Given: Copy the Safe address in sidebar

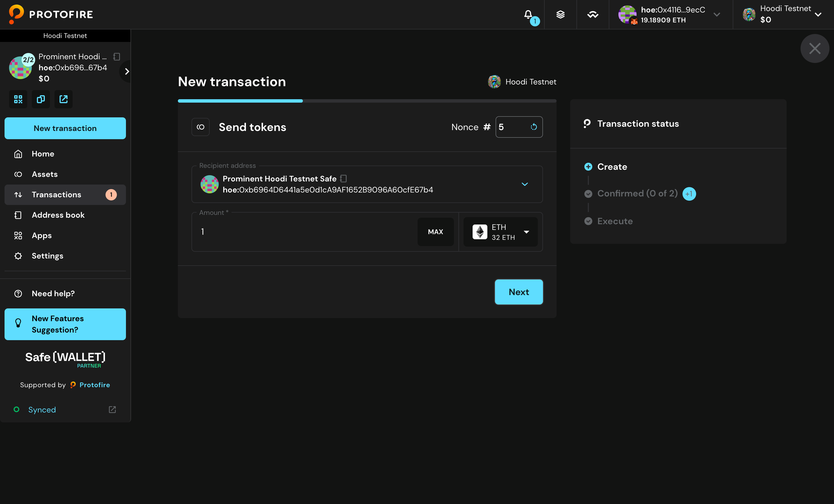Looking at the screenshot, I should pyautogui.click(x=41, y=99).
